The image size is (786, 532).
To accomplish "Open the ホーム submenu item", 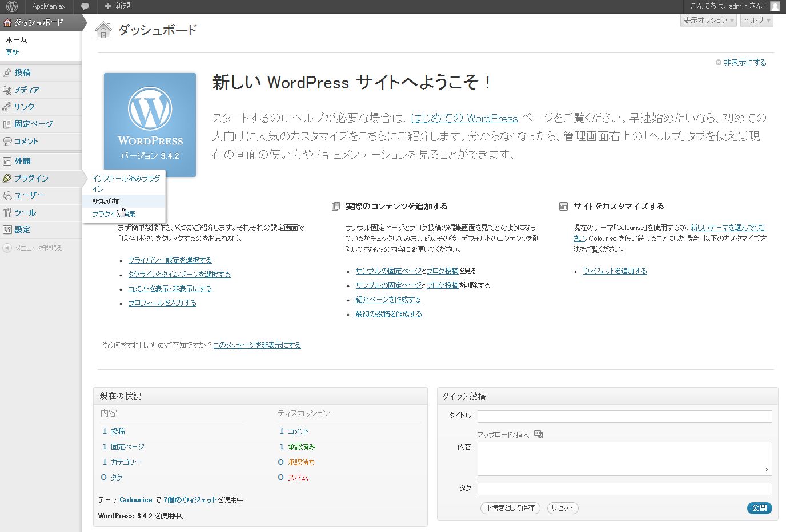I will (x=17, y=40).
